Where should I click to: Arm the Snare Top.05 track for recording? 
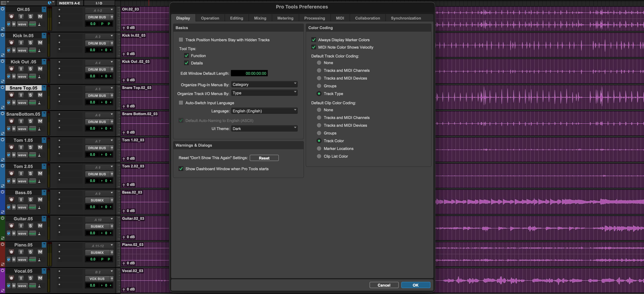(x=11, y=95)
